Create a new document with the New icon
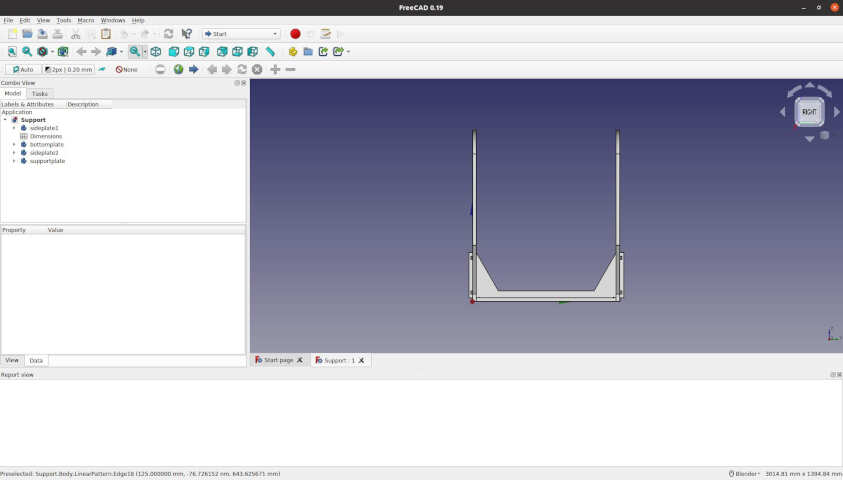Screen dimensions: 843x480 (12, 34)
